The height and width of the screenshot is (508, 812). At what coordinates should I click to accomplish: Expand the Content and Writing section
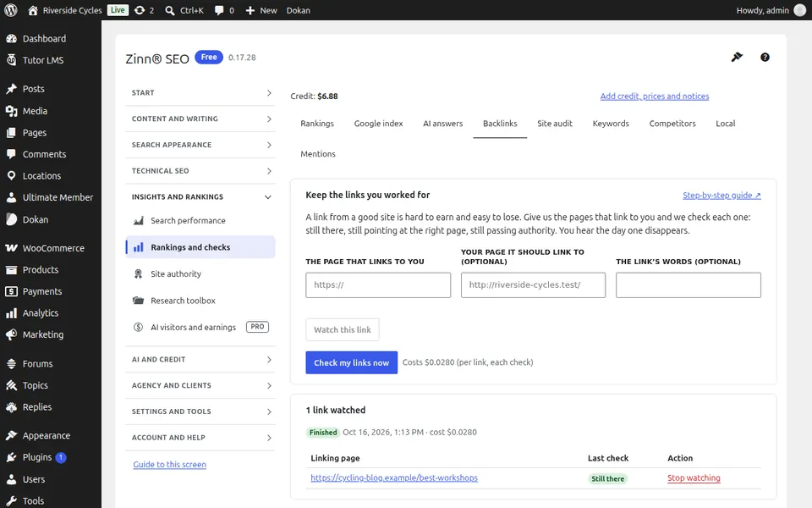click(200, 119)
